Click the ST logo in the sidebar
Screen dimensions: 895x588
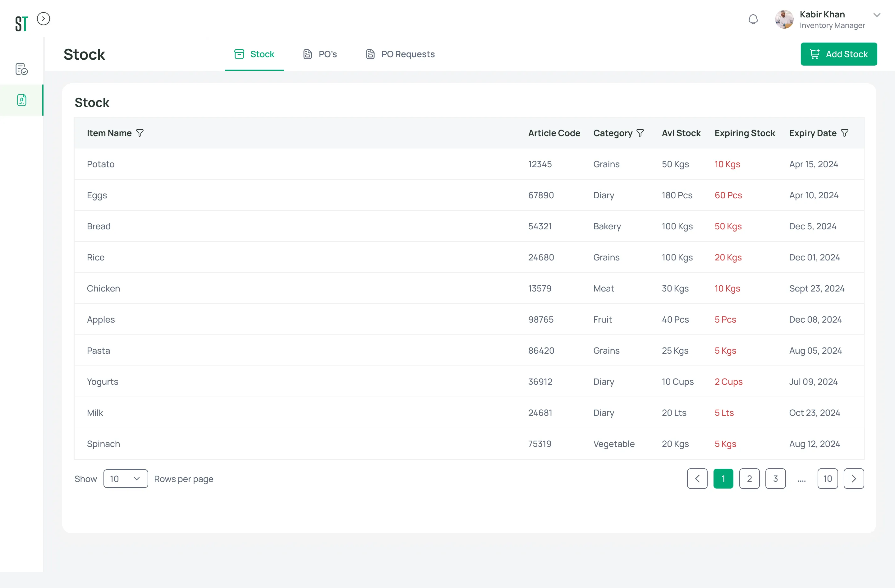click(21, 24)
